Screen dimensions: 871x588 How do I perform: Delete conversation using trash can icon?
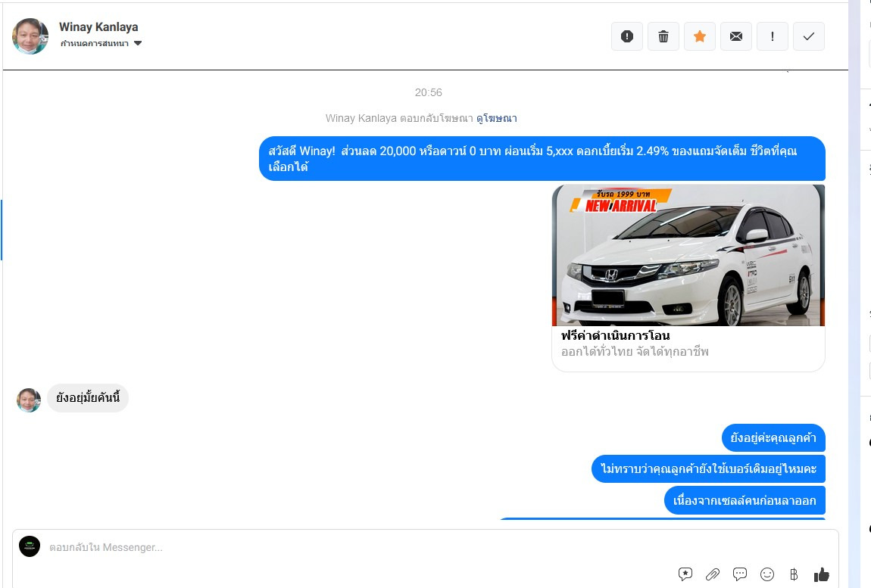(x=663, y=36)
